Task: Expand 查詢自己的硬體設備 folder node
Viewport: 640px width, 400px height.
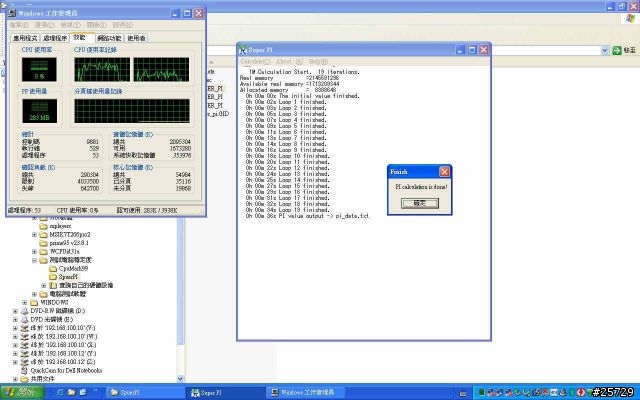Action: 44,285
